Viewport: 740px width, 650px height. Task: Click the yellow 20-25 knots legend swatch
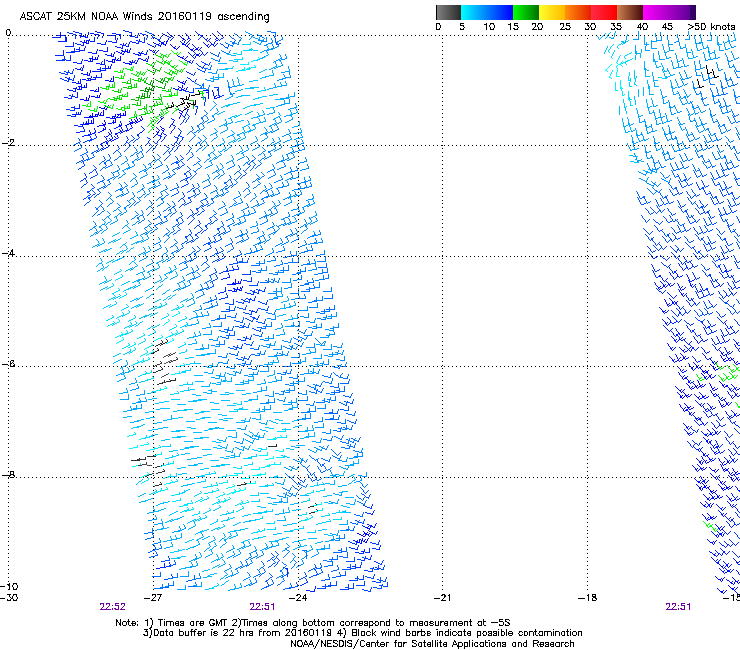(x=552, y=12)
